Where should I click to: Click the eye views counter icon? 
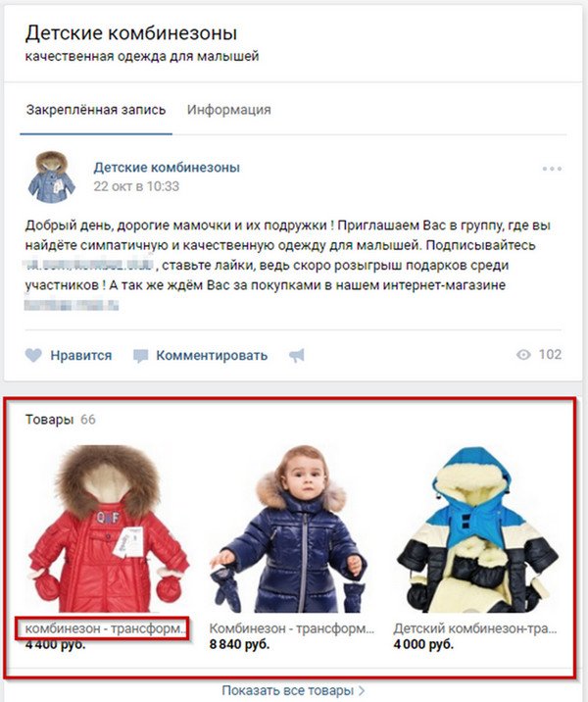pyautogui.click(x=523, y=355)
